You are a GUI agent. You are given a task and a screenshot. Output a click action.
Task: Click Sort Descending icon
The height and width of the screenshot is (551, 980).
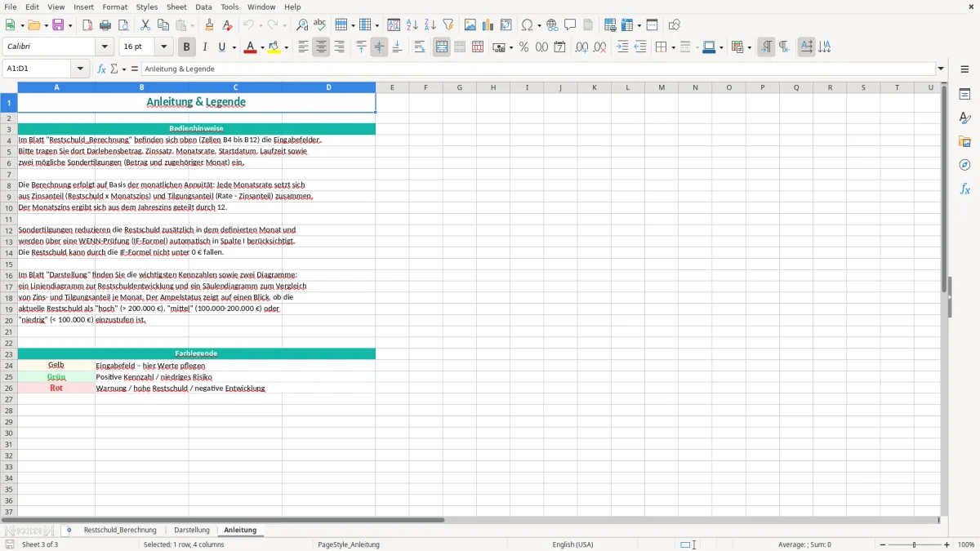point(430,25)
